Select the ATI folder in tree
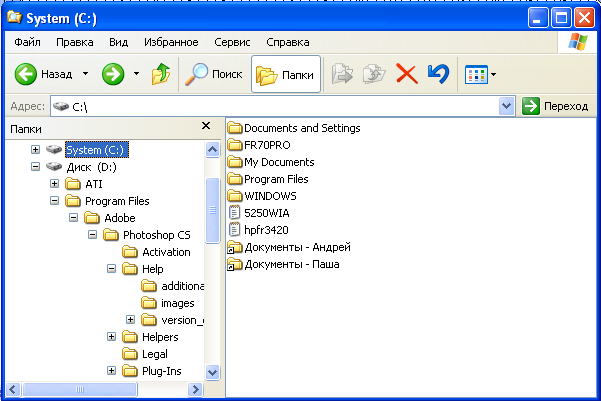 [x=94, y=184]
